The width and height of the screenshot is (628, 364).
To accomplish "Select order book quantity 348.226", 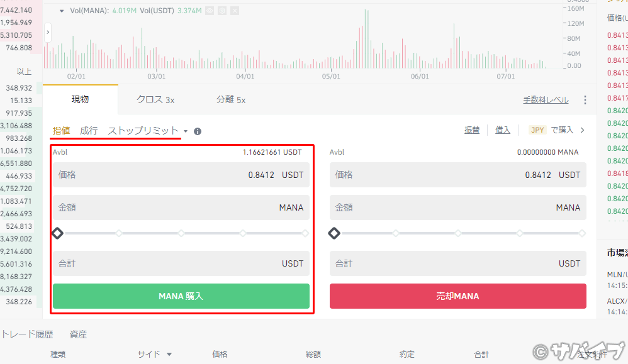I will (x=19, y=302).
